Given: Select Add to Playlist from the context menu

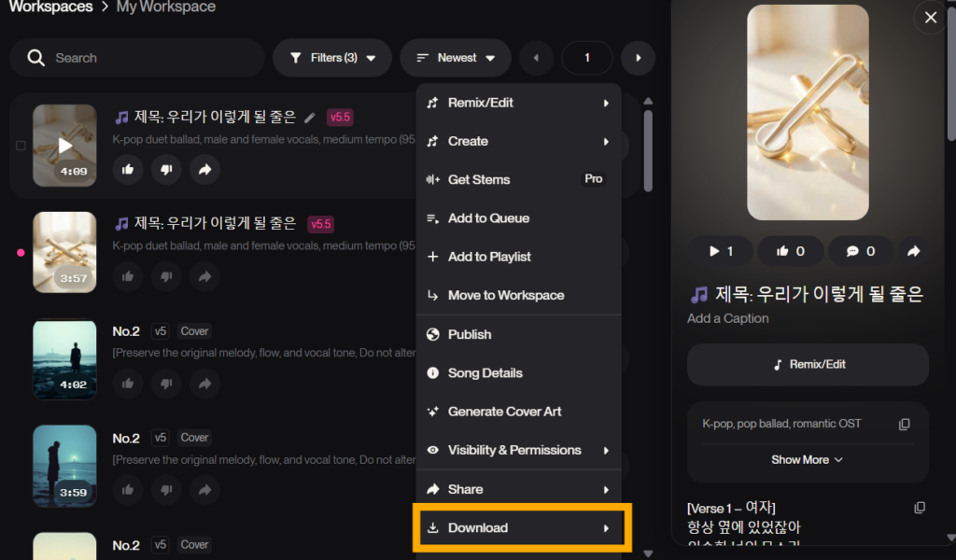Looking at the screenshot, I should point(489,257).
